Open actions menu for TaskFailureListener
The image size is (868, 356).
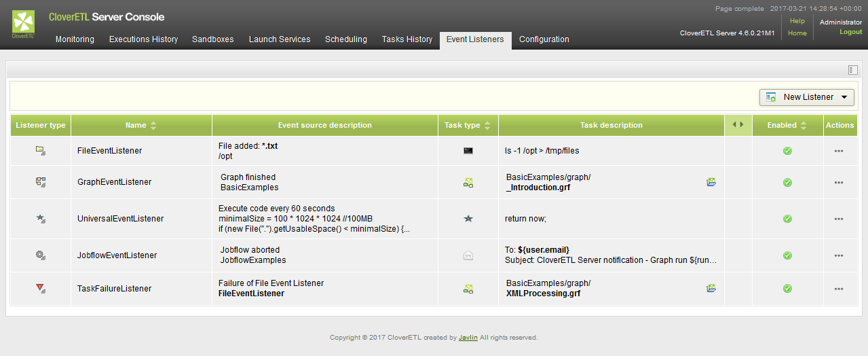839,289
